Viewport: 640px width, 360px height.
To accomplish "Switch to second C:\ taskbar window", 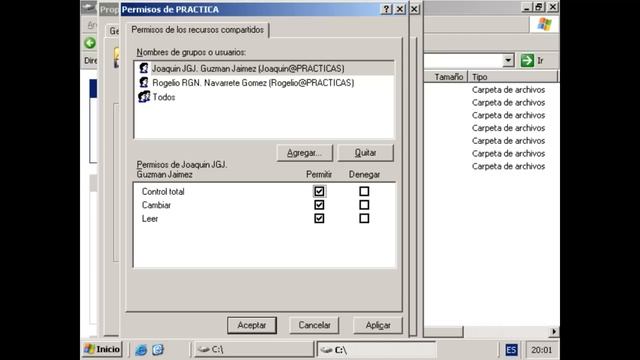I will 376,350.
